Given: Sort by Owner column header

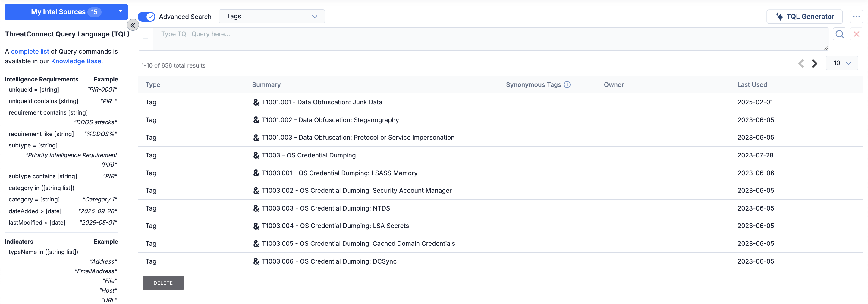Looking at the screenshot, I should 614,84.
